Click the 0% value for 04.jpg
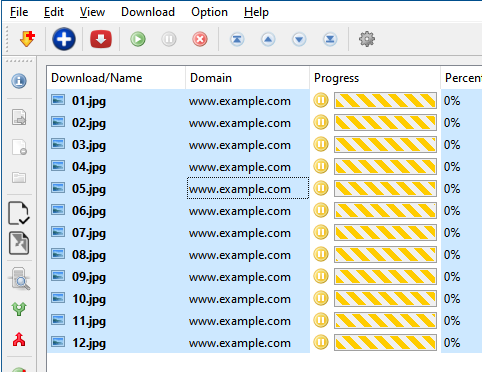 pos(452,166)
